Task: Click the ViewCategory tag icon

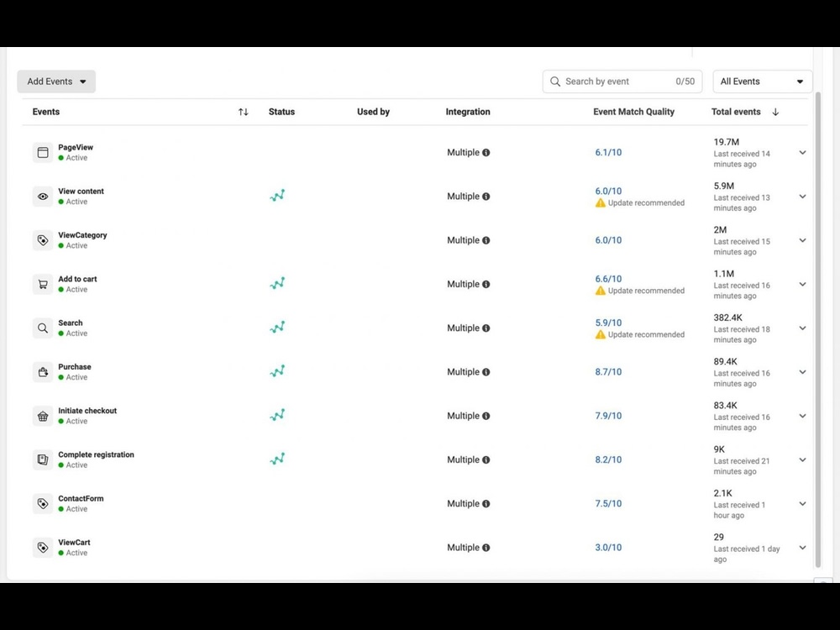Action: 43,240
